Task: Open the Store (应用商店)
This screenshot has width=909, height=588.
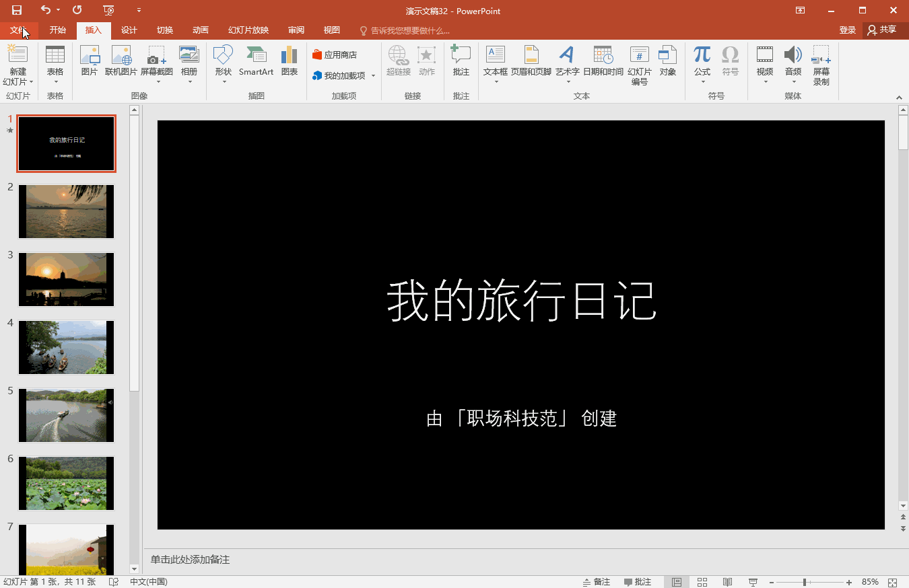Action: coord(335,55)
